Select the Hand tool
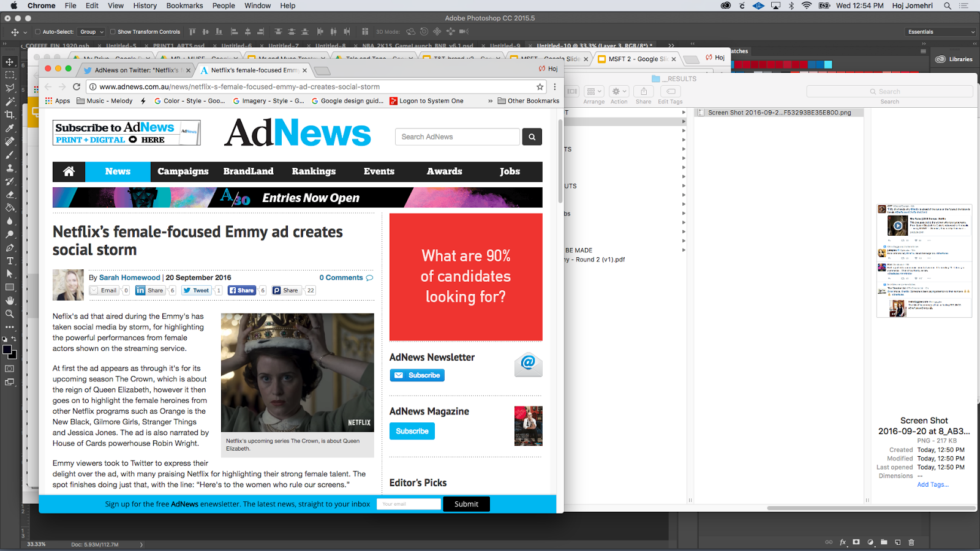 tap(10, 301)
